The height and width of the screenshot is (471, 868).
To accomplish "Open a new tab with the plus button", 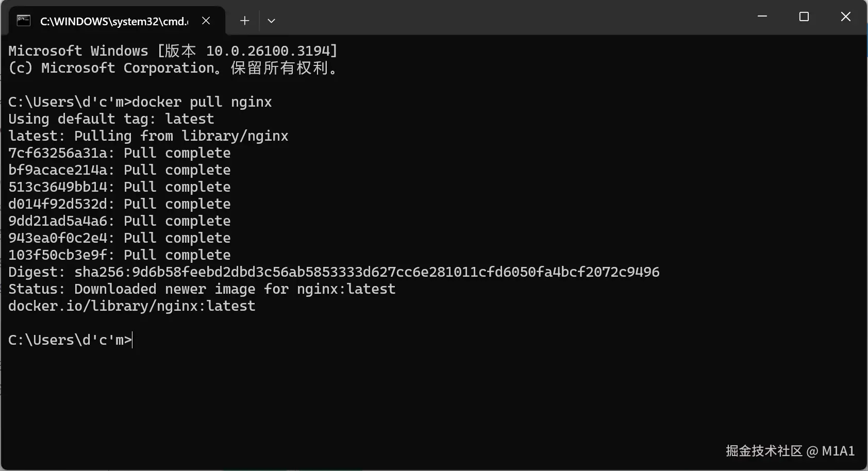I will 244,21.
